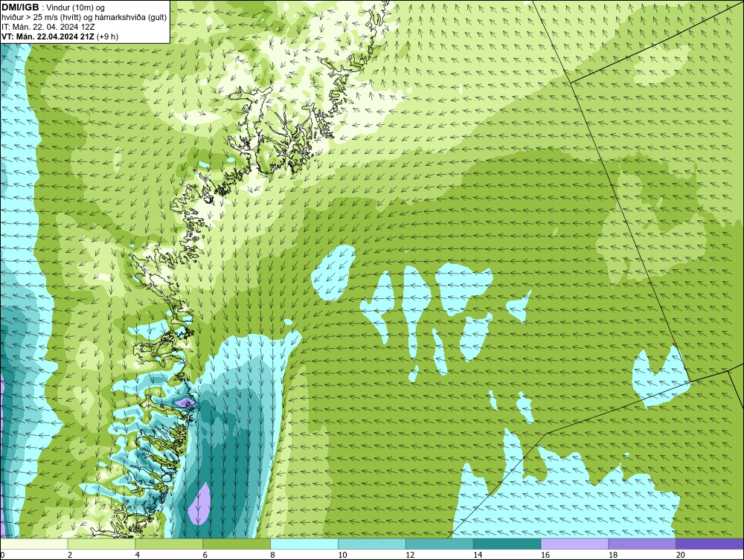The height and width of the screenshot is (560, 744).
Task: Click the "20" label on the color scale
Action: [x=681, y=555]
